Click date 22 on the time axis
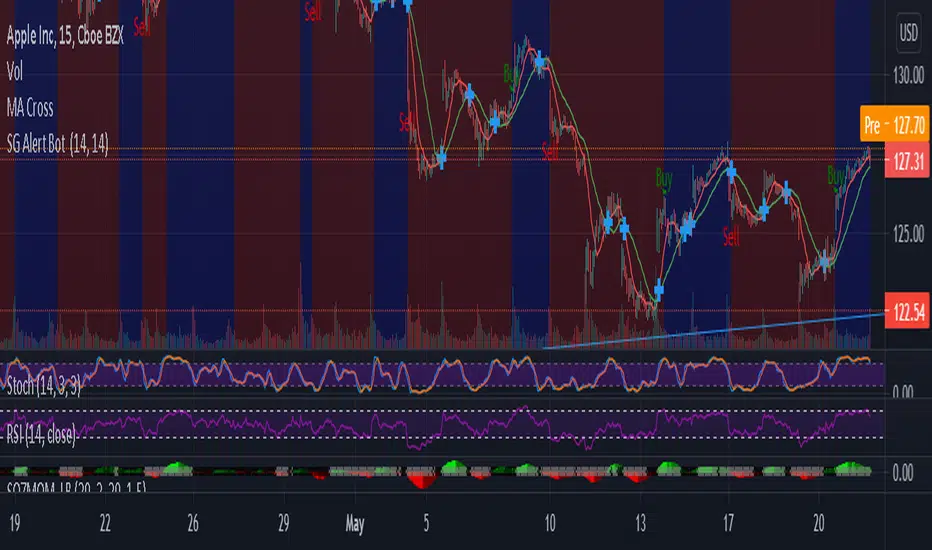932x550 pixels. 105,523
